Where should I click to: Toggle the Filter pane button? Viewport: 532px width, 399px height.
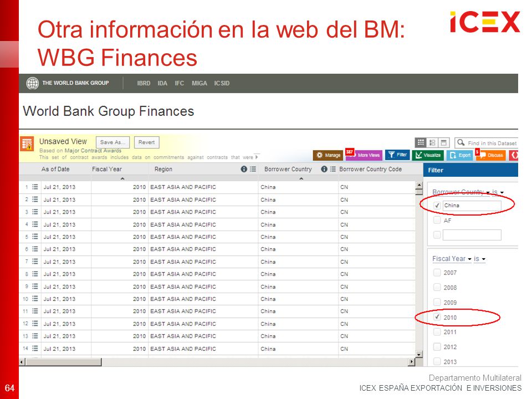pyautogui.click(x=397, y=155)
